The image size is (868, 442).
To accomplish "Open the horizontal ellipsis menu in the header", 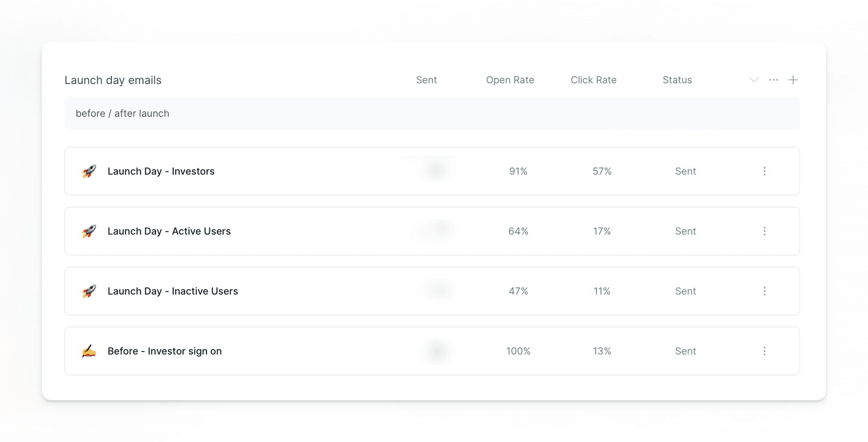I will [x=773, y=80].
